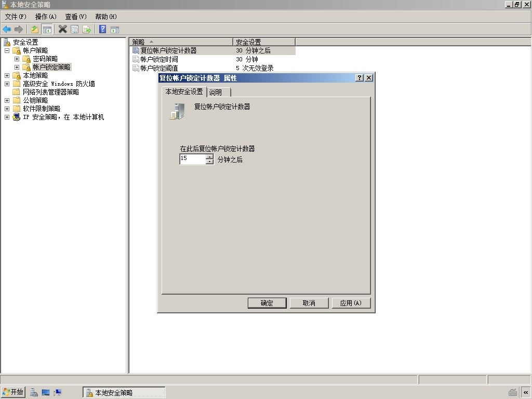Click the Forward arrow toolbar icon

19,30
